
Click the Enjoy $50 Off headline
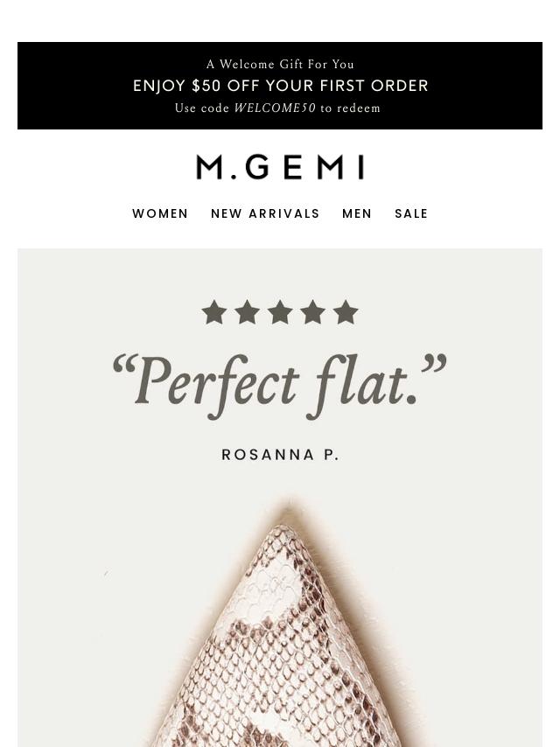tap(280, 86)
